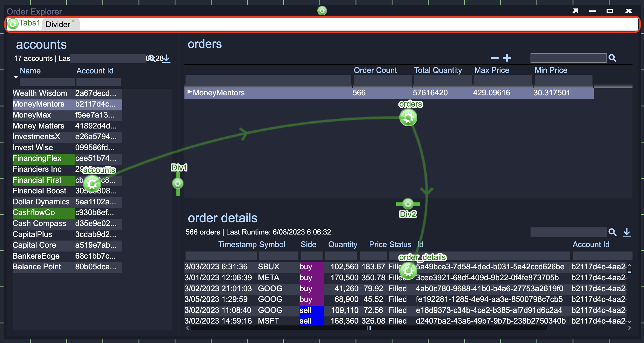Click the Div2 divider gear icon

pyautogui.click(x=408, y=204)
